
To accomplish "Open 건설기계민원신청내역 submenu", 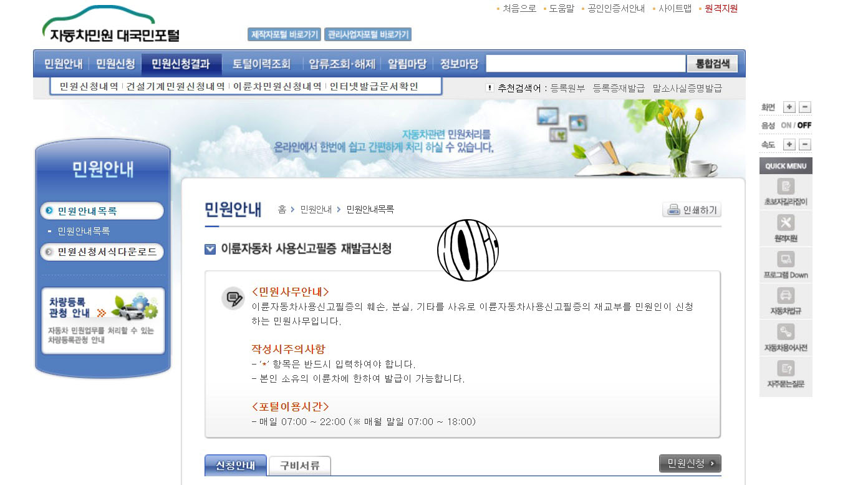I will [x=175, y=87].
